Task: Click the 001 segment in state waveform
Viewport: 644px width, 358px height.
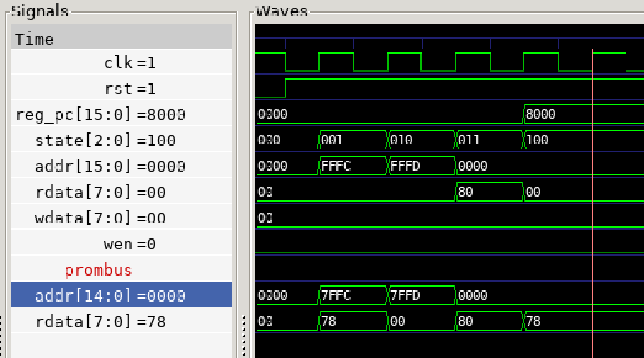Action: click(353, 140)
